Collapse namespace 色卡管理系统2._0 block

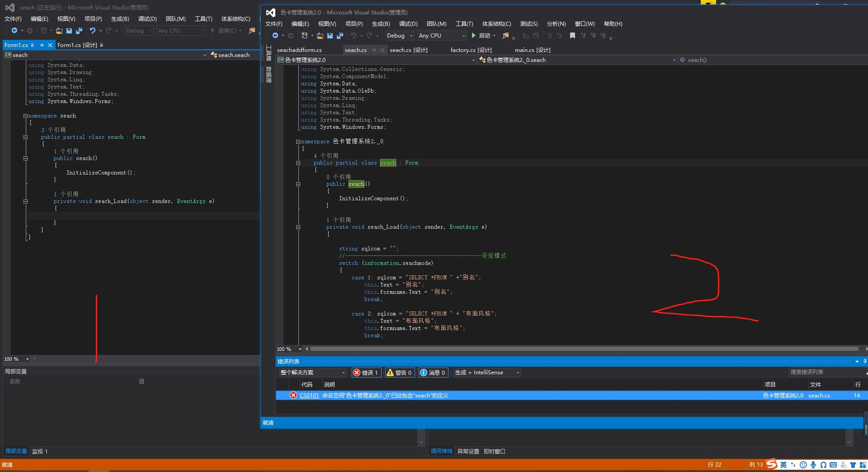coord(298,142)
